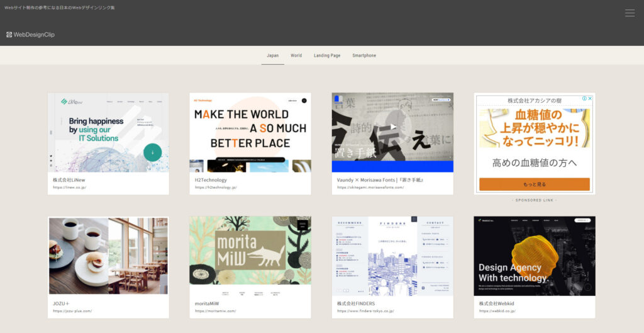Open the JOZU+ cafe thumbnail
The image size is (644, 333).
(108, 256)
